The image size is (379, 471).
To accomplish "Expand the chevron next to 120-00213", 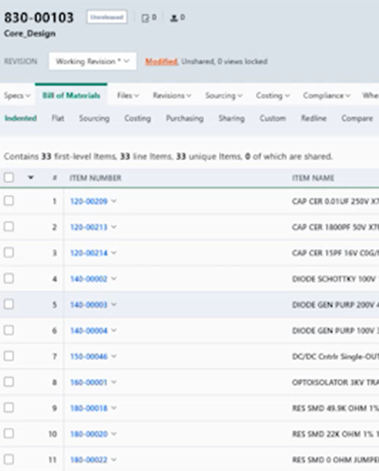I will [114, 227].
